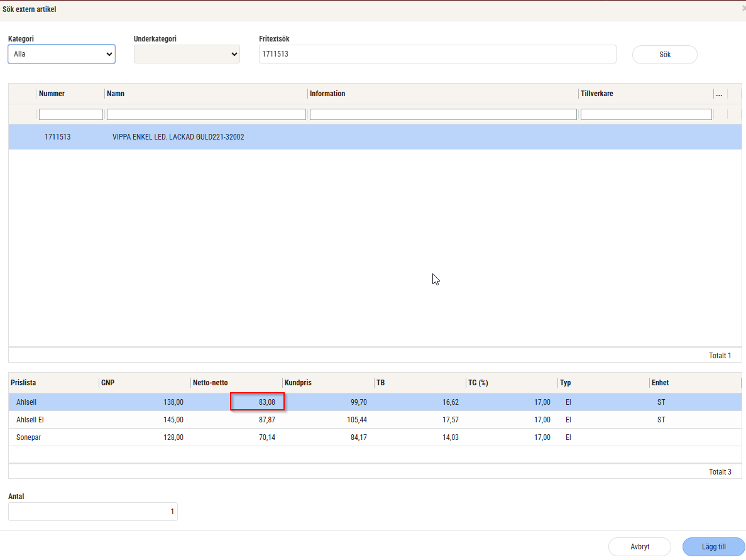Focus the Nummer filter field

point(70,114)
